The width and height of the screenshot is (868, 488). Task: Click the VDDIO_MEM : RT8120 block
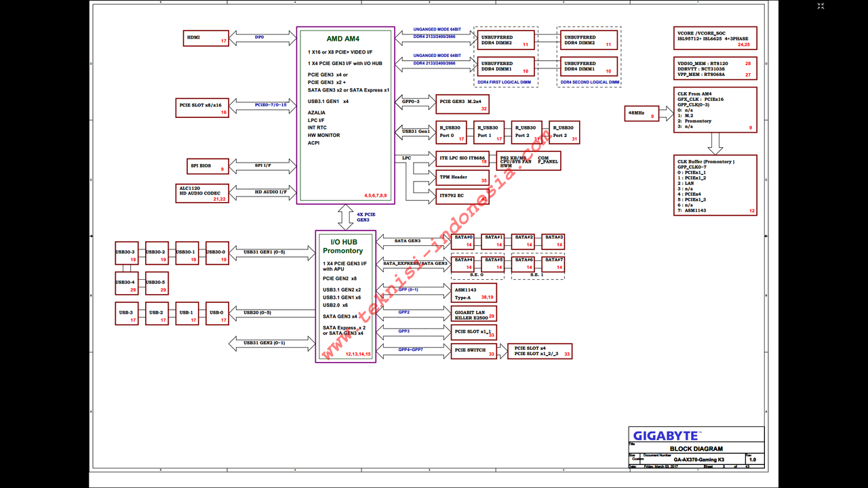(x=715, y=69)
